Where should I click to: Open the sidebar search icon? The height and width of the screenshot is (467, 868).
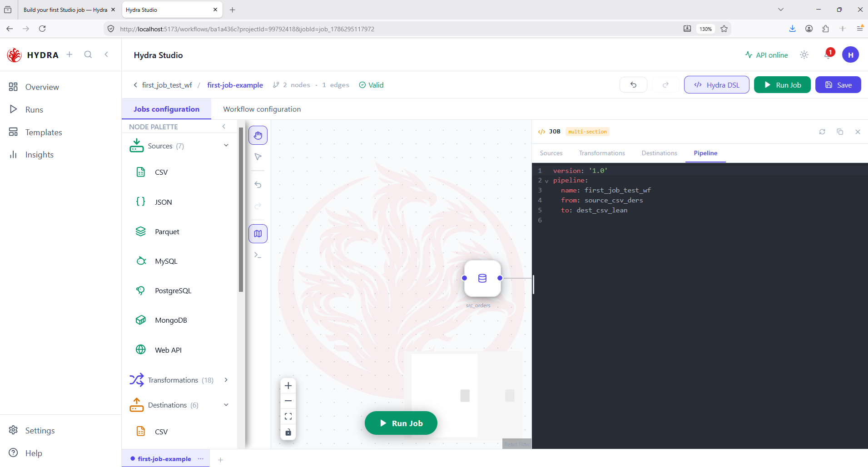(88, 54)
